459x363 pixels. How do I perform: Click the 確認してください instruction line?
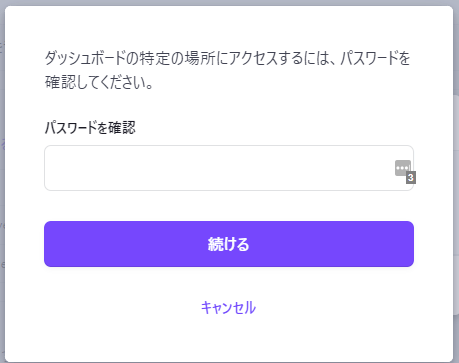99,82
